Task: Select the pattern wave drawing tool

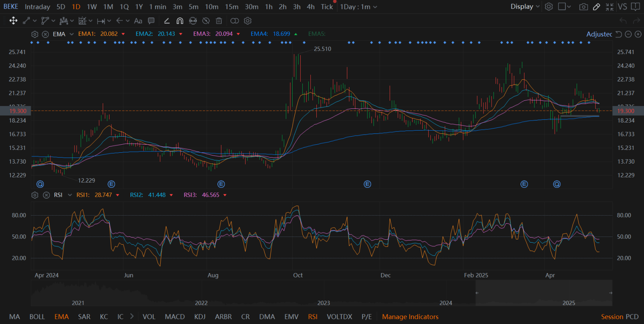Action: 64,21
